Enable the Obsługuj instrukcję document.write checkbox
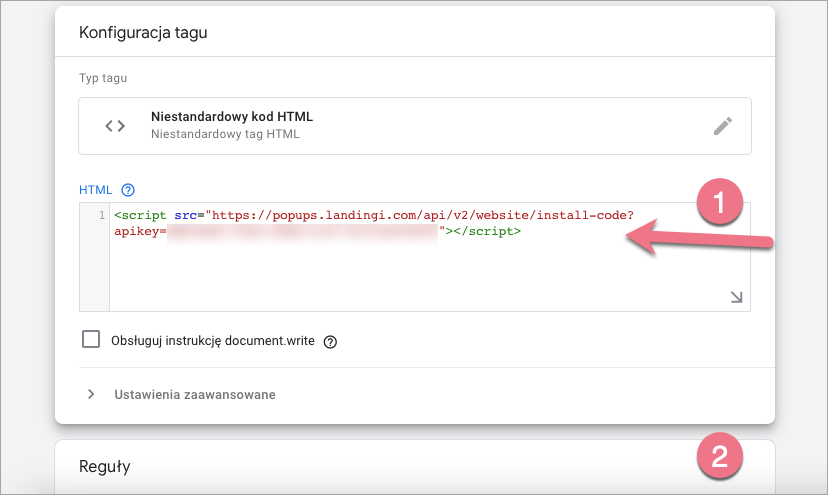The image size is (828, 495). [91, 340]
